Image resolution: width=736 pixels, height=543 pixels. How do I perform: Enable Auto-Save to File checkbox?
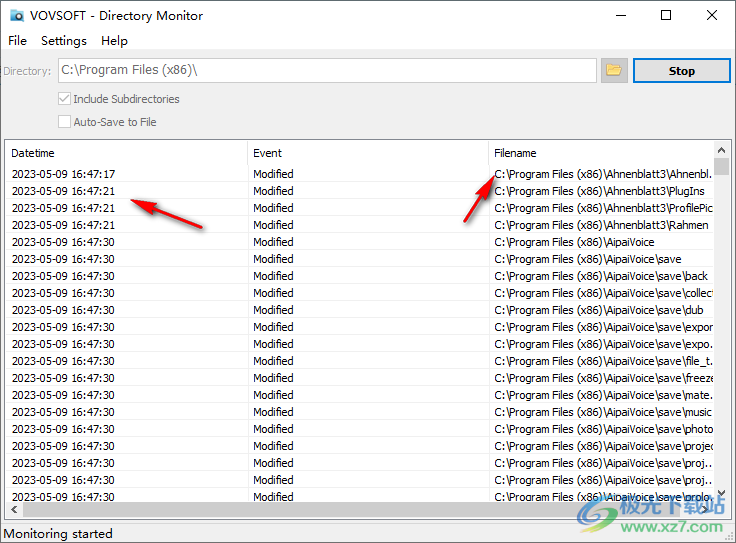point(64,122)
